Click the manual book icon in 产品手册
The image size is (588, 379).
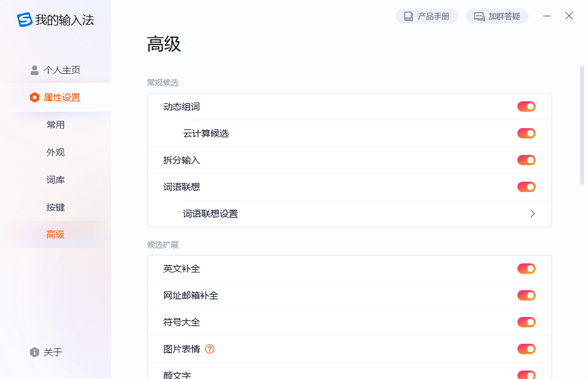click(x=408, y=16)
